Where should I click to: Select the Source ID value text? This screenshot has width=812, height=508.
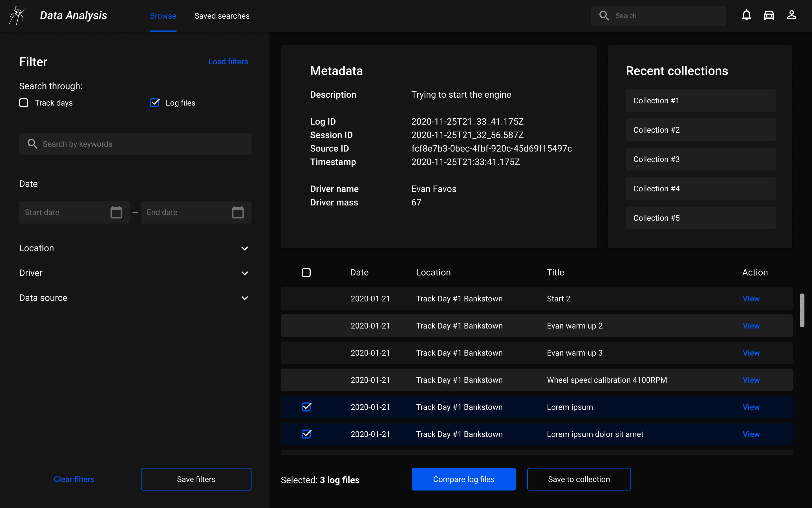point(491,148)
